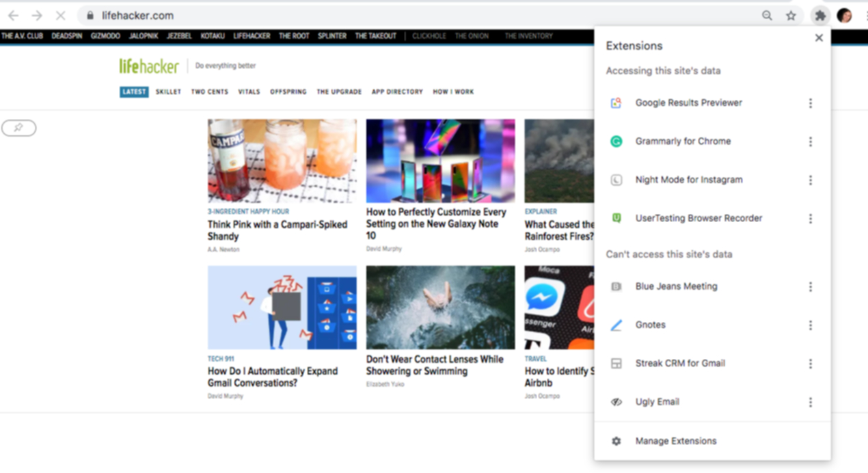The image size is (868, 473).
Task: Open more options for Gnotes
Action: tap(811, 325)
